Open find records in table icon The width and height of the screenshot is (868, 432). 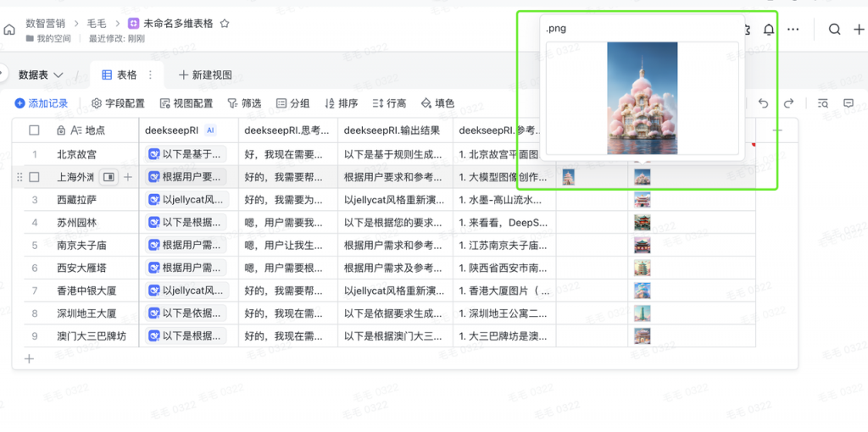point(822,102)
